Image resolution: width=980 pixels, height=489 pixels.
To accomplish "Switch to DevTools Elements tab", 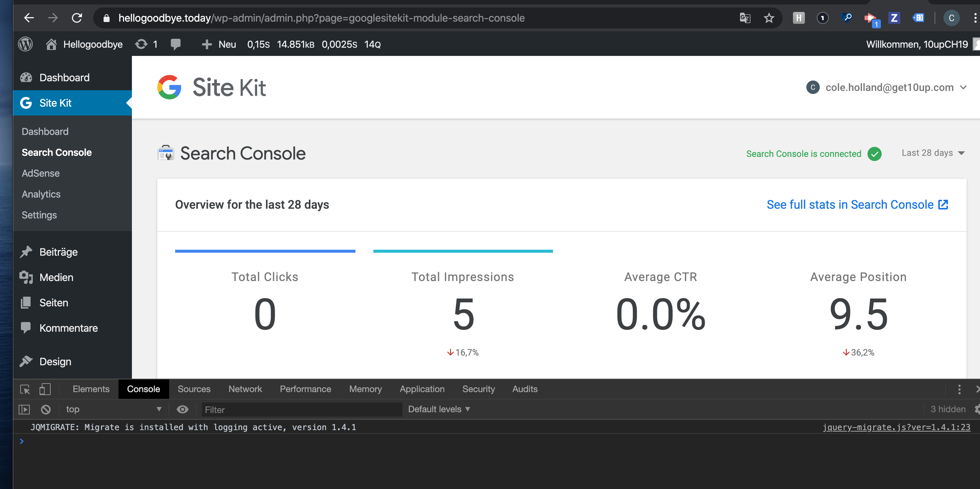I will (x=91, y=389).
